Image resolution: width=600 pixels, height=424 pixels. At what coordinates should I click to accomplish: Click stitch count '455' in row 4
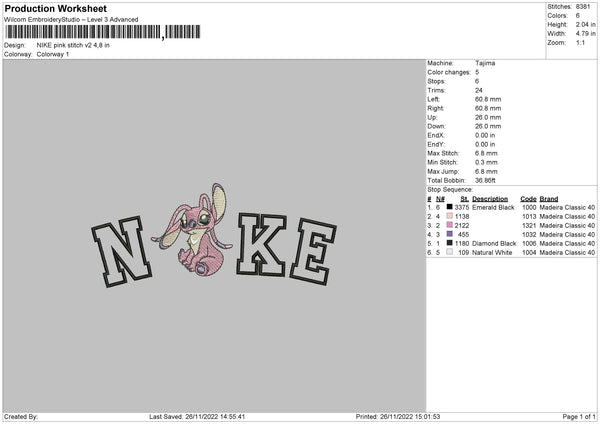(463, 235)
